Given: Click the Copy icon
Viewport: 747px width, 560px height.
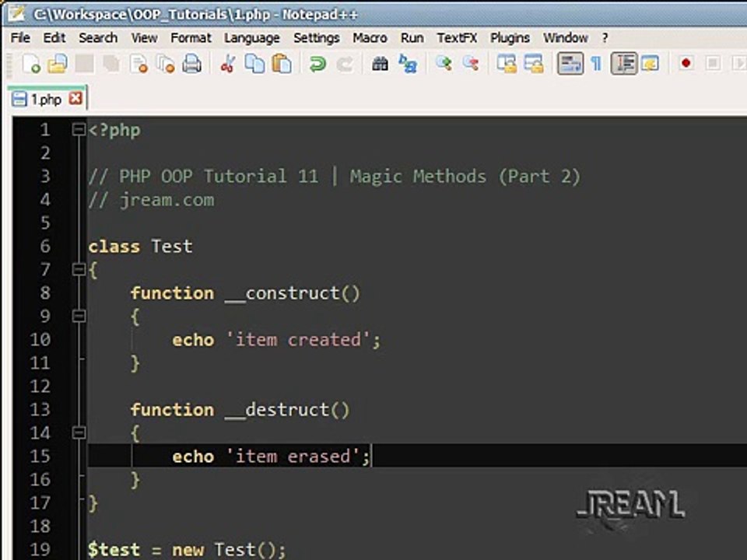Looking at the screenshot, I should [x=254, y=63].
